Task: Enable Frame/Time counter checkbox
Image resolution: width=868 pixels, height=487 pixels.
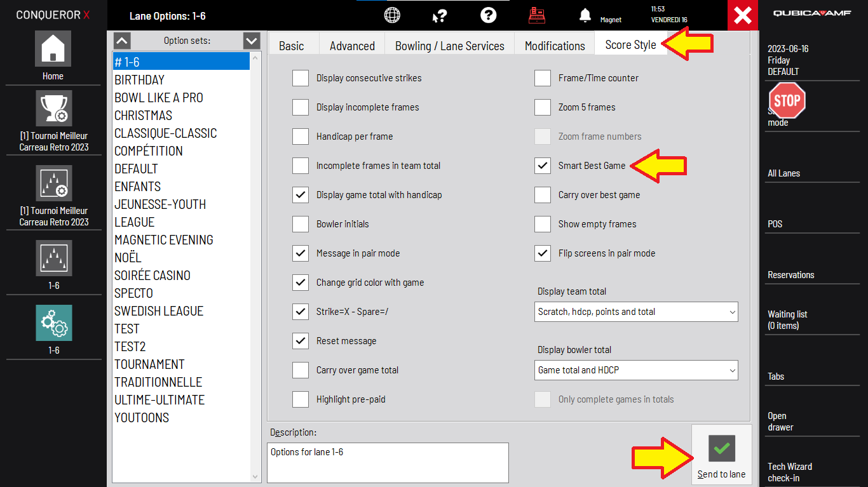Action: (543, 78)
